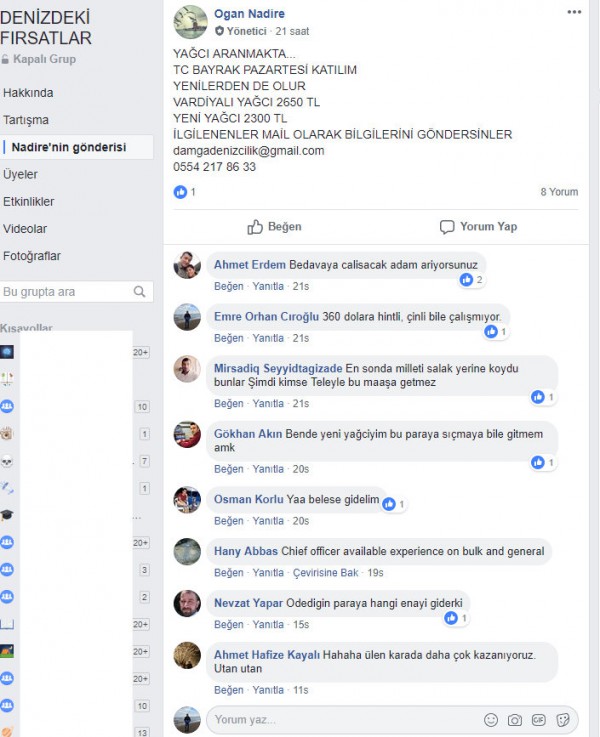Image resolution: width=600 pixels, height=737 pixels.
Task: View the post's like reaction count
Action: (x=185, y=192)
